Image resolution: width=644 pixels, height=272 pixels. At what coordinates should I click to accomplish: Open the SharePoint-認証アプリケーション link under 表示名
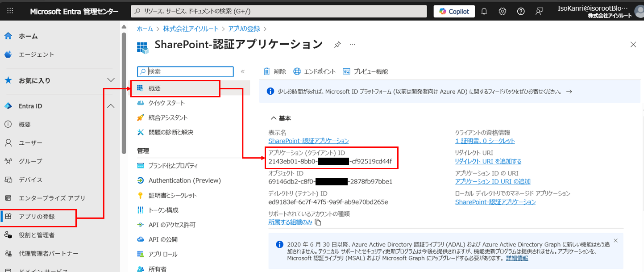(x=308, y=141)
